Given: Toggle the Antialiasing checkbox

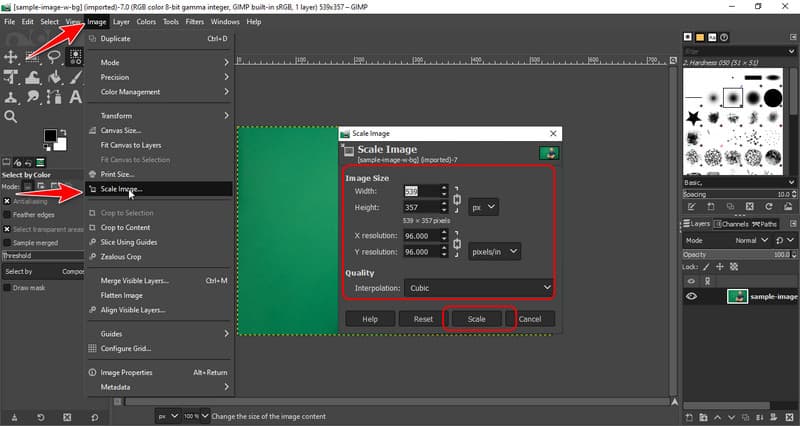Looking at the screenshot, I should 8,200.
